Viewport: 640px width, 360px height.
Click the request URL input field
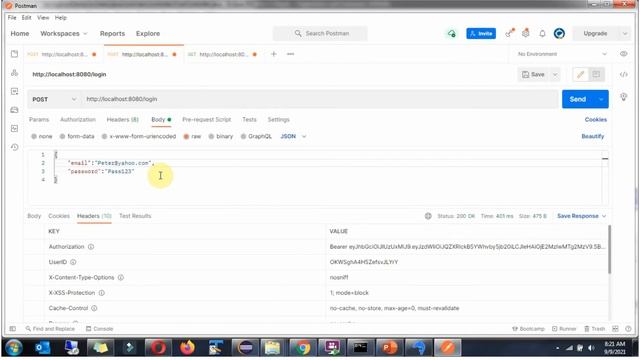point(320,99)
